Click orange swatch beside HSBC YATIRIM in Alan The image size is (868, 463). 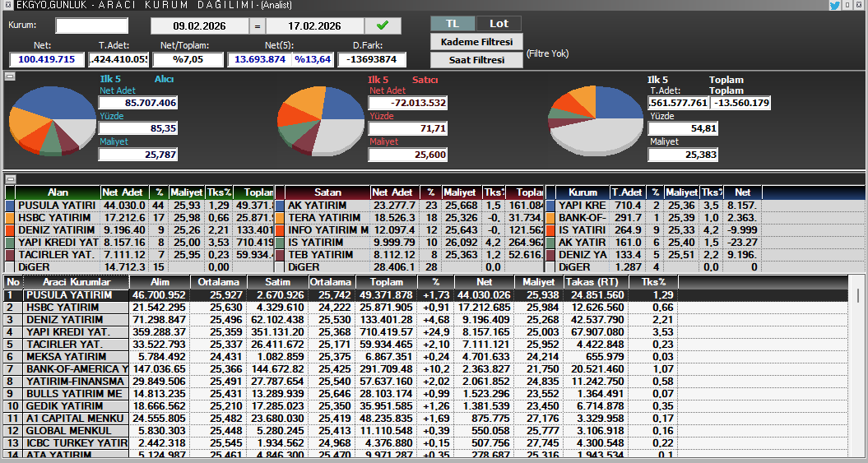(x=10, y=217)
